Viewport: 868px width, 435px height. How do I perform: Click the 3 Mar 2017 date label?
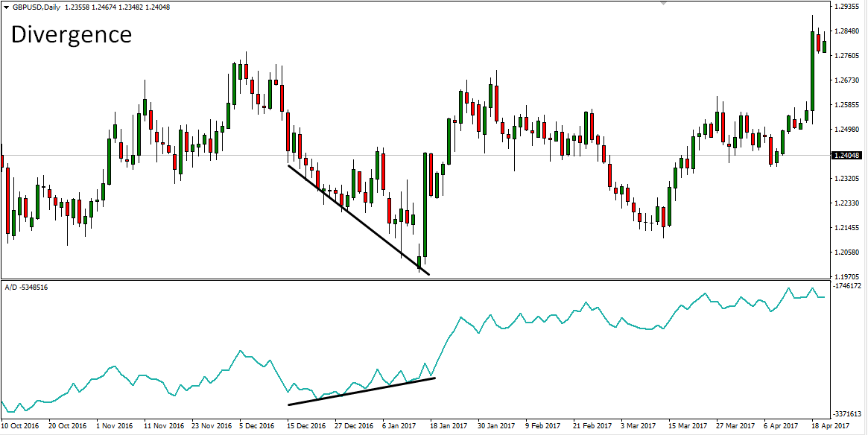point(639,426)
